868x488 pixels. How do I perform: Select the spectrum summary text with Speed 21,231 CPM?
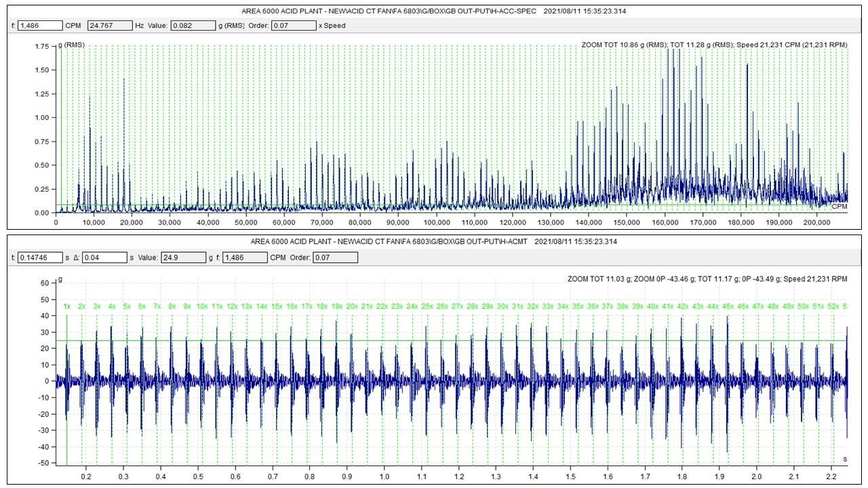(x=714, y=45)
